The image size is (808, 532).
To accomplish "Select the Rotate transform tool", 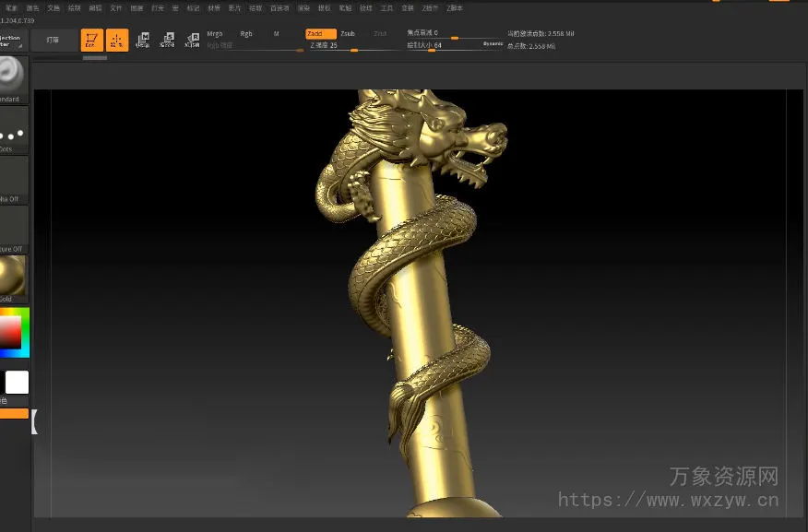I will 192,40.
